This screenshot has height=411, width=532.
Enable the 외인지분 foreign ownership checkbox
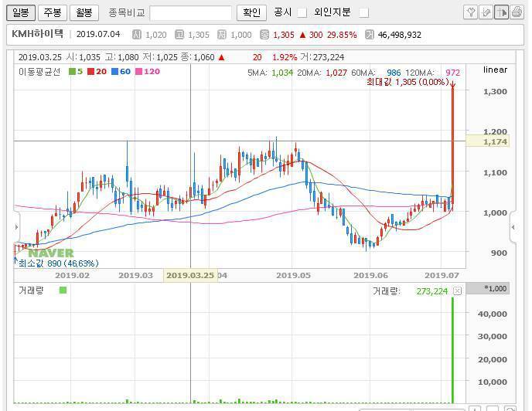364,13
